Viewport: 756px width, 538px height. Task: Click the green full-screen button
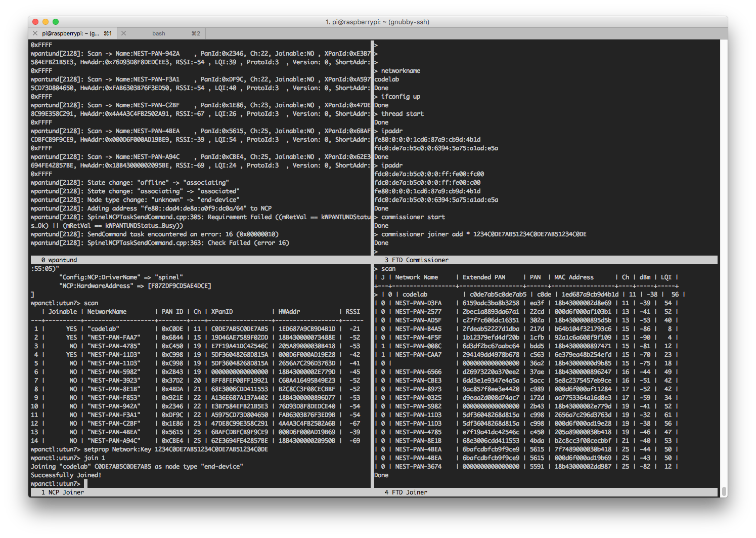coord(56,22)
